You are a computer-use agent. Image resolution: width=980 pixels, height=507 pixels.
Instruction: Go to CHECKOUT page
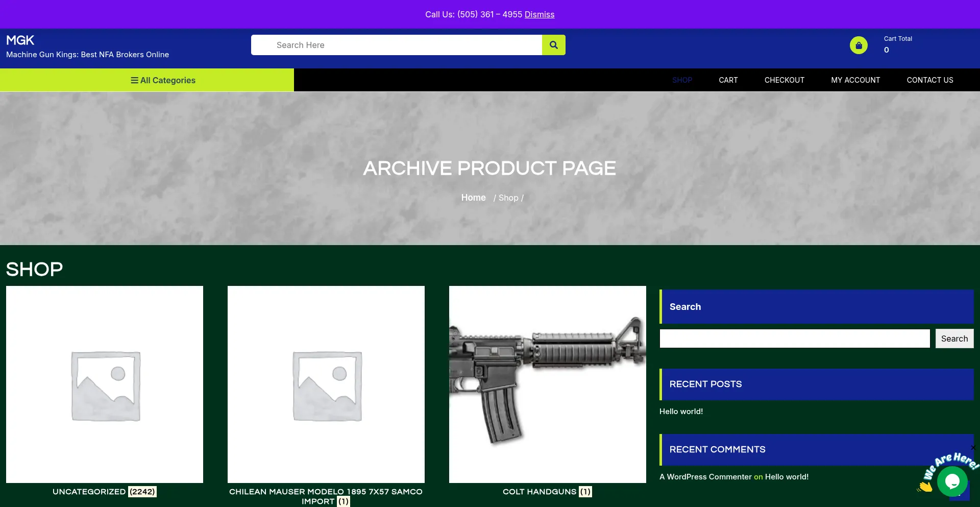(x=785, y=80)
